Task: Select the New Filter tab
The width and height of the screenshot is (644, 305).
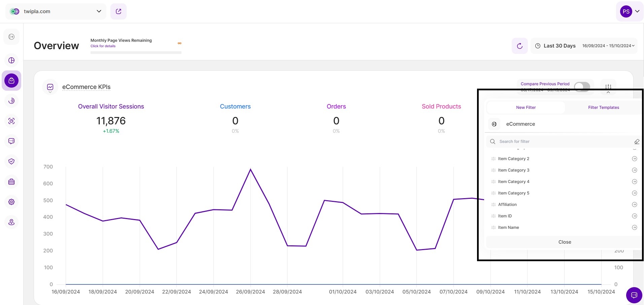Action: point(526,108)
